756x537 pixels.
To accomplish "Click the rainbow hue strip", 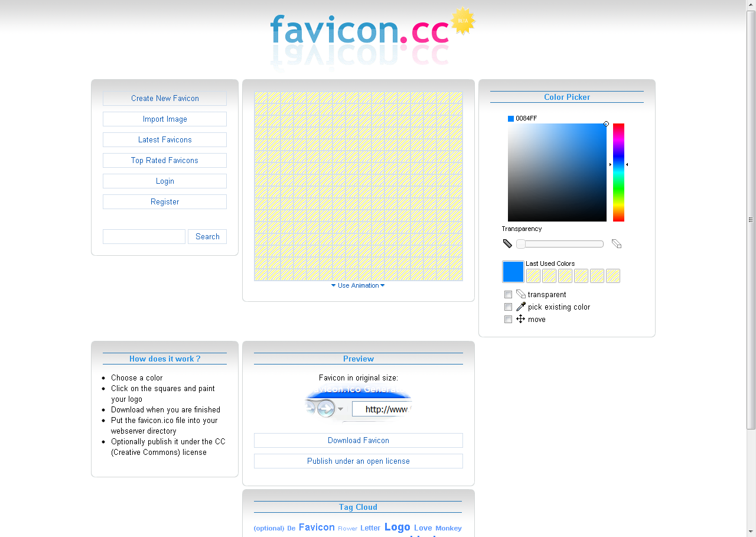I will point(618,173).
